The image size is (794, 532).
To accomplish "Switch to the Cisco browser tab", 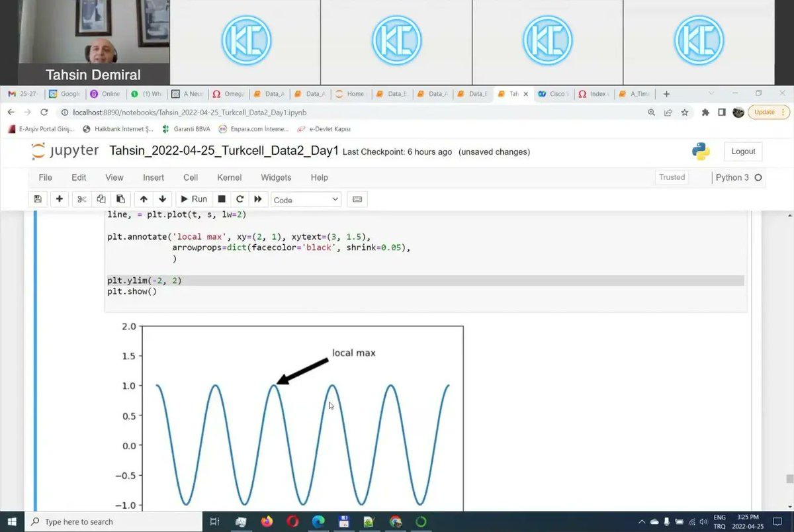I will point(553,94).
